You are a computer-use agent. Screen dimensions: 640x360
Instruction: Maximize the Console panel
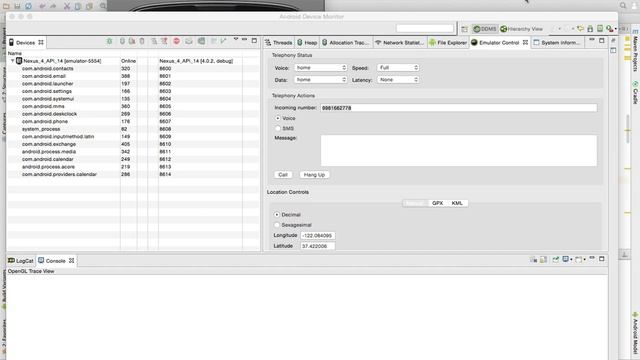pos(602,259)
